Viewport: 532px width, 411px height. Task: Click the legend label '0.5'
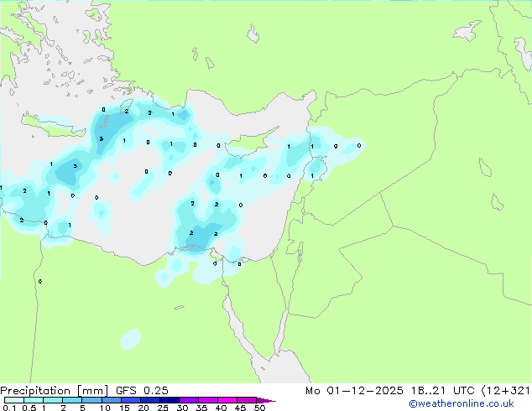(x=29, y=408)
